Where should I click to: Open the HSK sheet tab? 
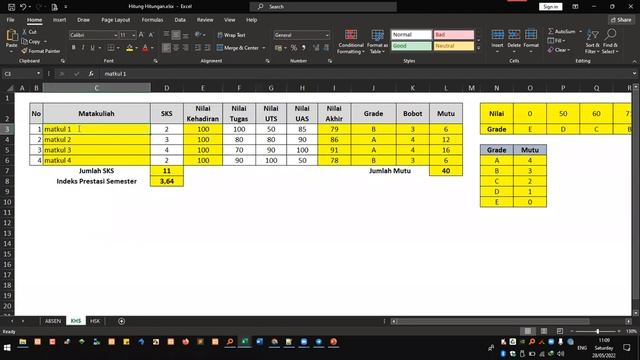click(95, 321)
